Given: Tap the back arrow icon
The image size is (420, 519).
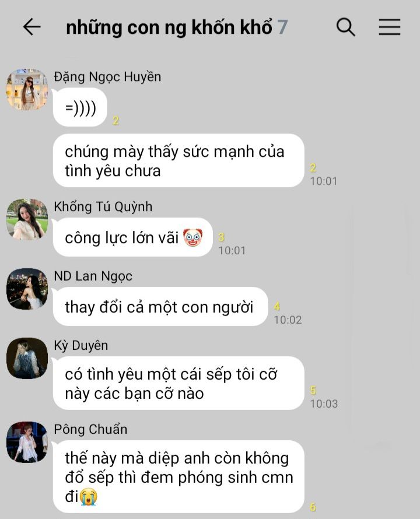Looking at the screenshot, I should coord(32,27).
